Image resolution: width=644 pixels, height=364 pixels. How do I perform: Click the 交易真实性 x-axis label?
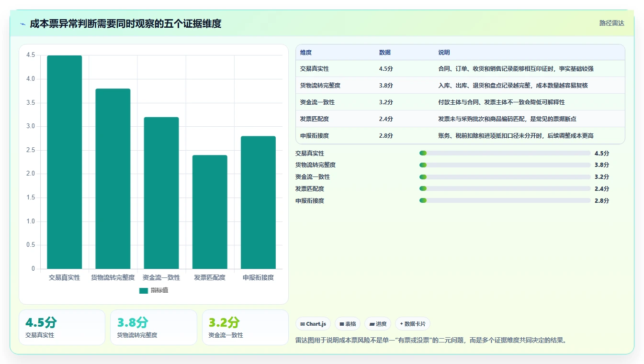pyautogui.click(x=65, y=277)
